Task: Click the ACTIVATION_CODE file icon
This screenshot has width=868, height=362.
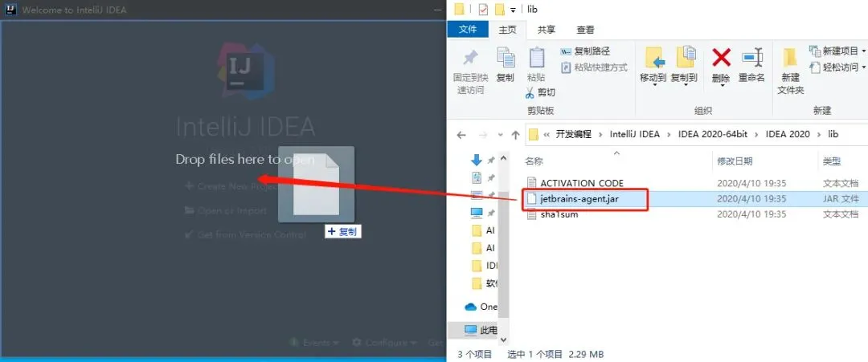Action: click(531, 183)
